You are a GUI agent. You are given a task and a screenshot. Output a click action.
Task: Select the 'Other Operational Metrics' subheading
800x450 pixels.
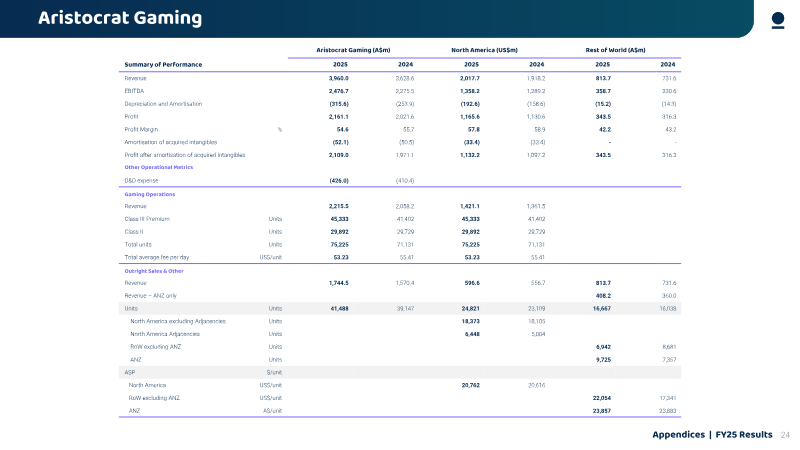[x=159, y=167]
